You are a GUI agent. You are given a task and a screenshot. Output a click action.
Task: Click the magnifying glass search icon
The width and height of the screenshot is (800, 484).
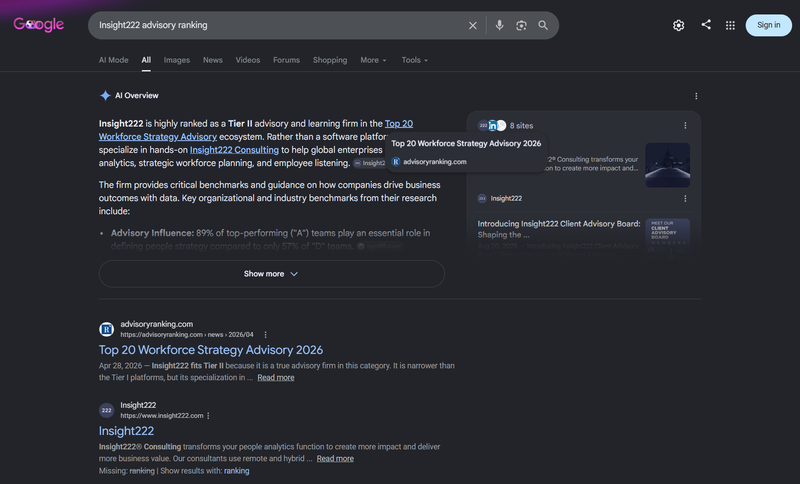pyautogui.click(x=543, y=26)
